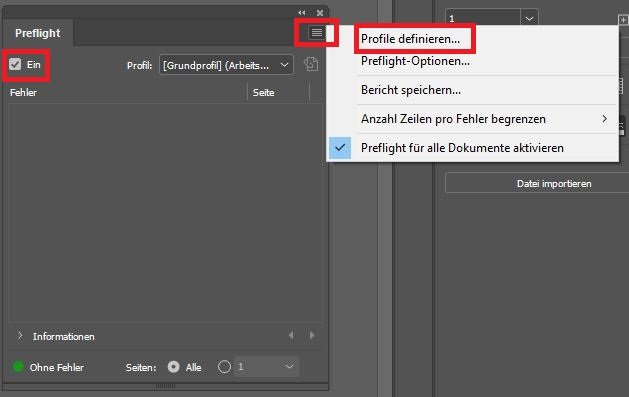Open the page range dropdown showing 1
Screen dimensions: 629x397
[267, 367]
